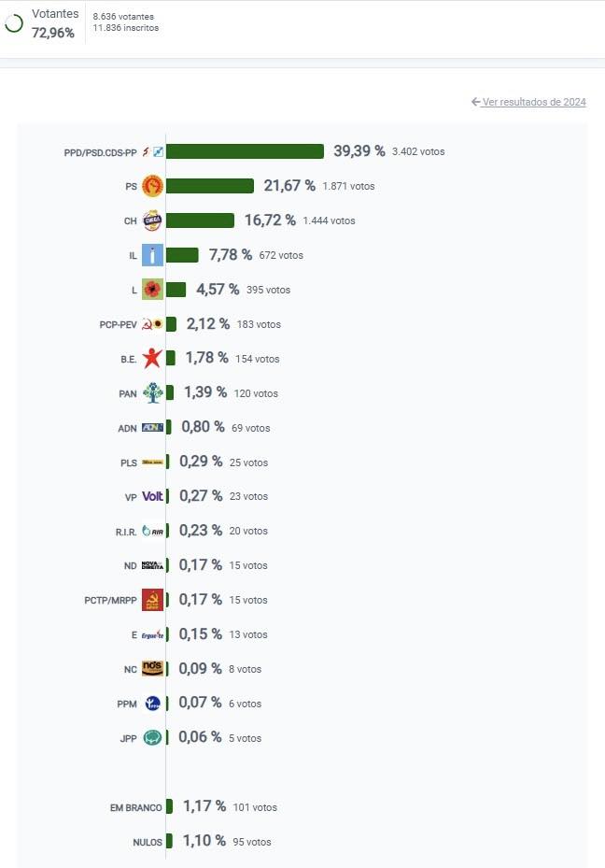Screen dimensions: 605x868
Task: Click the PCP-PEV hammer and sickle logo
Action: pos(152,324)
